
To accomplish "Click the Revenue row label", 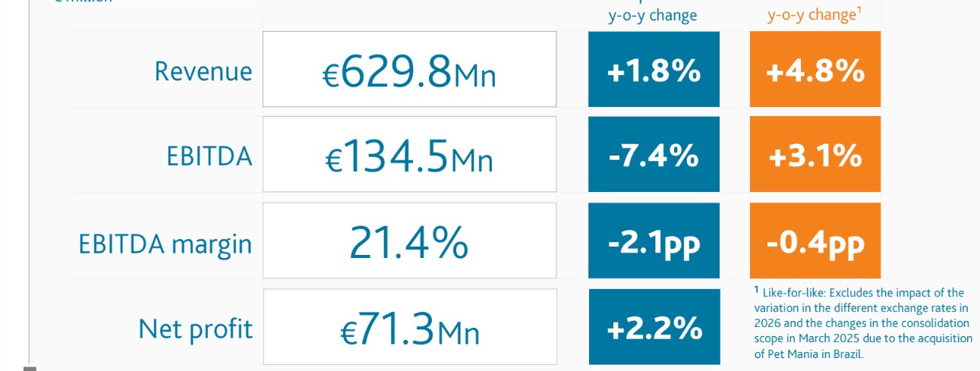I will (203, 71).
